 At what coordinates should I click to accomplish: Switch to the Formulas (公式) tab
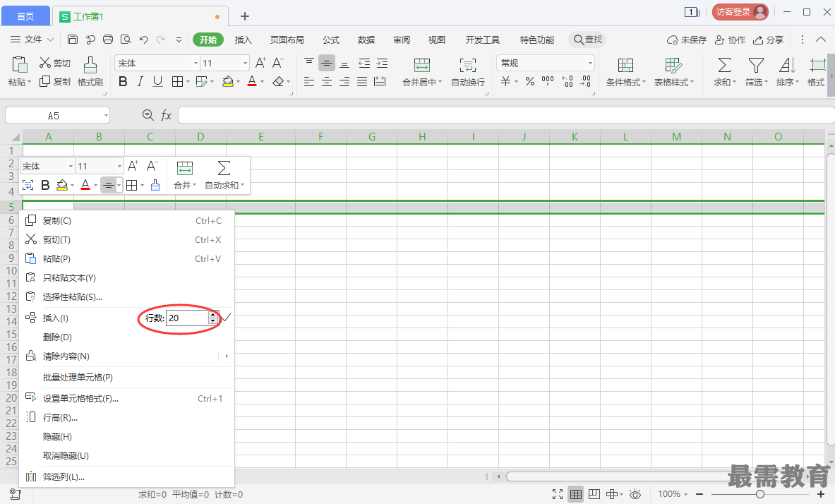click(331, 40)
